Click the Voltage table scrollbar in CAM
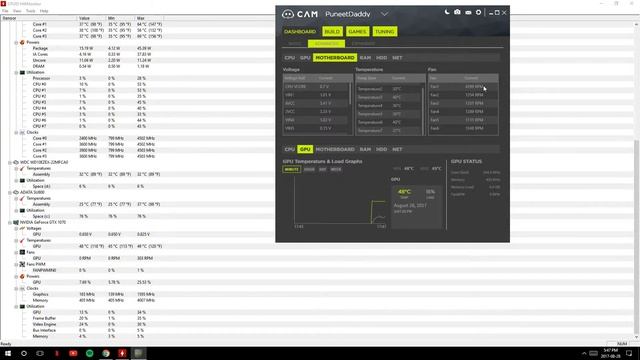The width and height of the screenshot is (640, 360). coord(350,94)
